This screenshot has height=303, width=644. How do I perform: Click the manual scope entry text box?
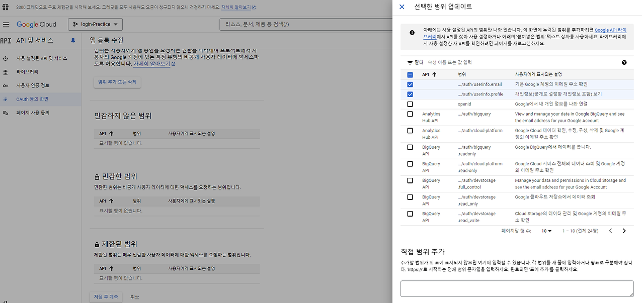pos(517,288)
